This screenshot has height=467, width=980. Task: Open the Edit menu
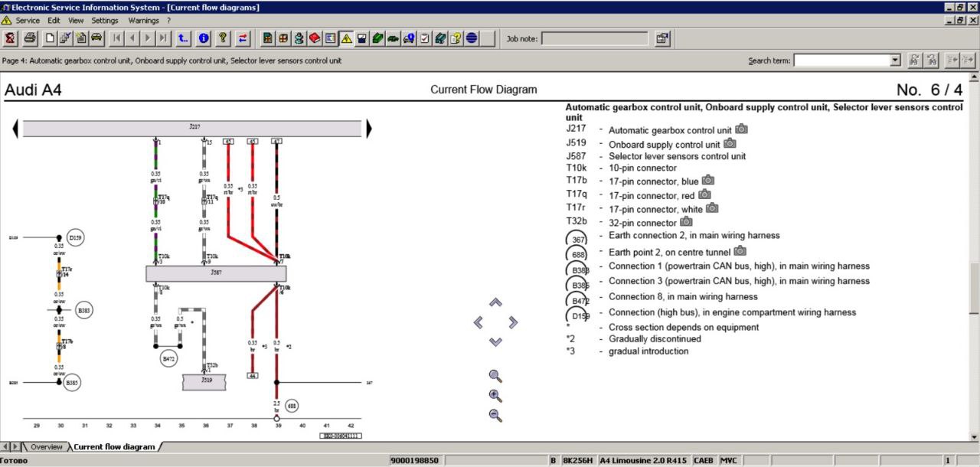point(54,21)
